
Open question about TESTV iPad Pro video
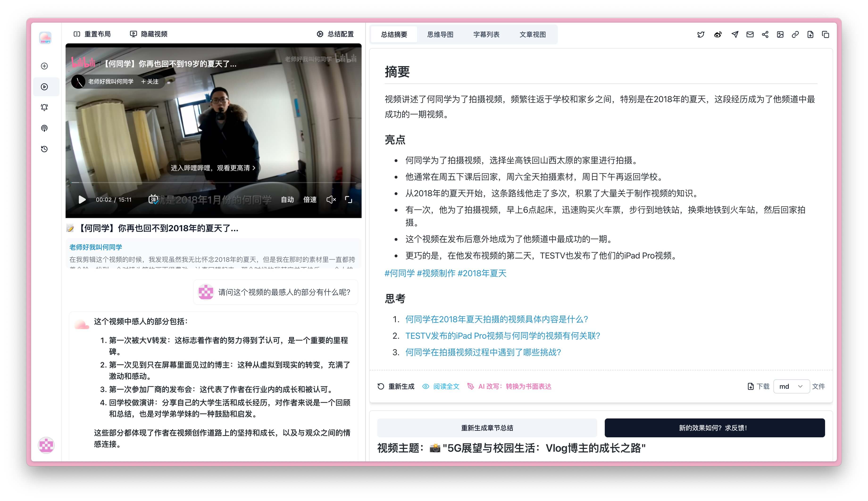pos(502,336)
